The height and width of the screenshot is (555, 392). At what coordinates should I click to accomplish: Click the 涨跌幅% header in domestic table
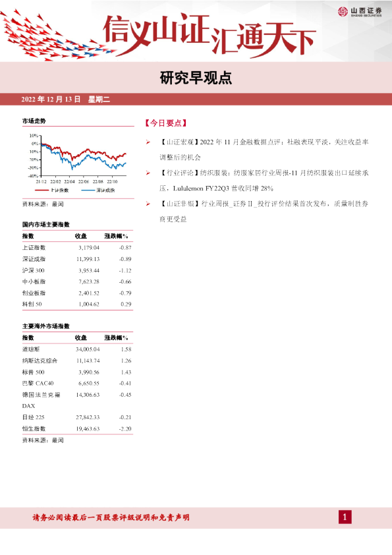(116, 236)
